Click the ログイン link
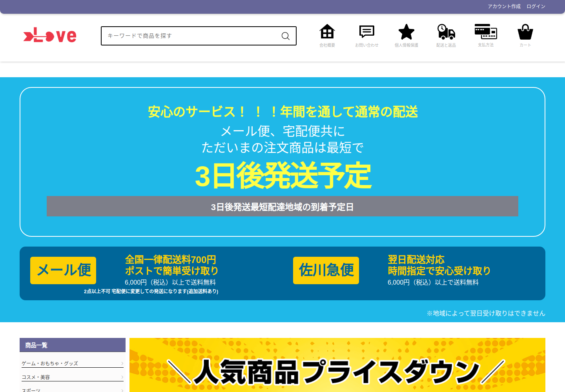 536,6
